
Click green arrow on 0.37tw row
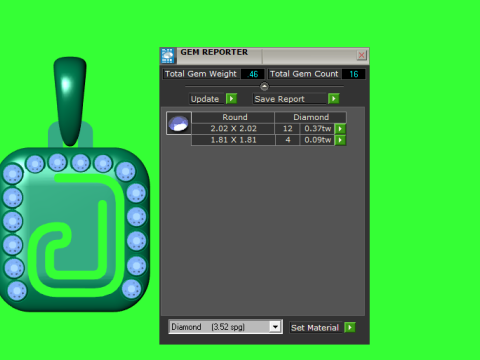point(340,129)
